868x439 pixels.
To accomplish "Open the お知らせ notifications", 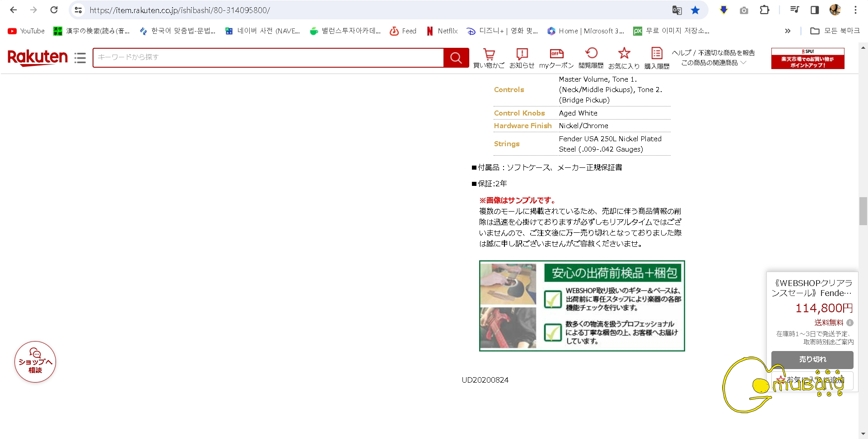I will click(x=522, y=59).
